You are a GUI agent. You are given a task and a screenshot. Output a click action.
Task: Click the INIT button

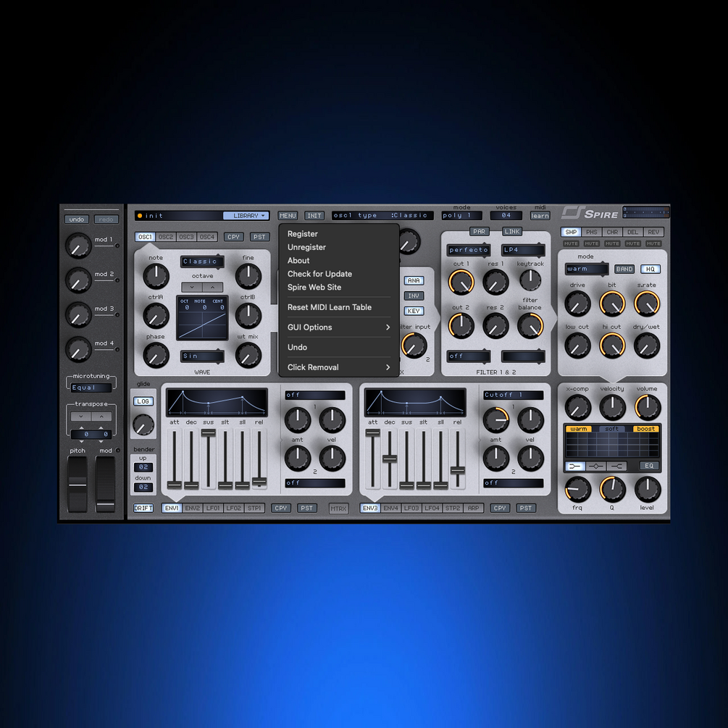pos(314,215)
